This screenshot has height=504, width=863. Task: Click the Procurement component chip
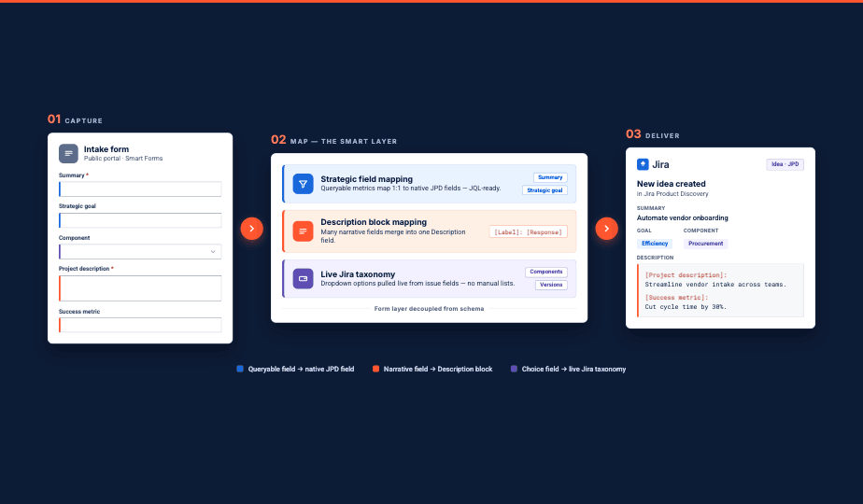705,244
